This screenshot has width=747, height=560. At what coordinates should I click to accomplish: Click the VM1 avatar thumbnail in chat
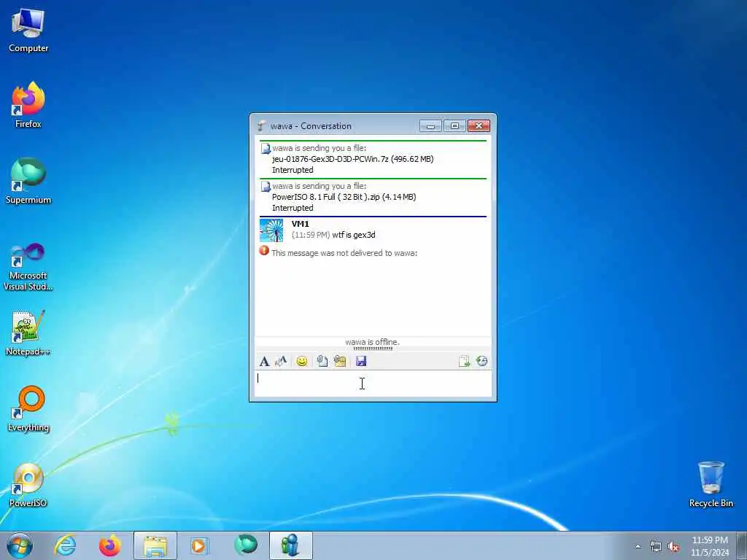(271, 230)
